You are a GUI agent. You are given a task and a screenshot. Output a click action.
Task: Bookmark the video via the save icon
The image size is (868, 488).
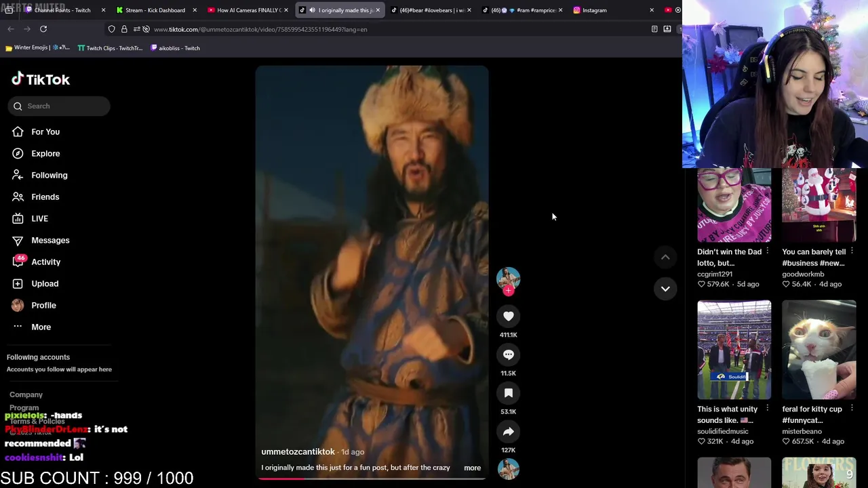(x=509, y=393)
